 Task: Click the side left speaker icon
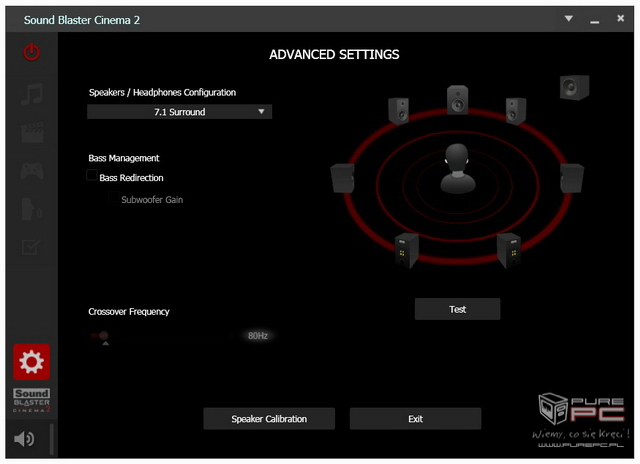(342, 178)
